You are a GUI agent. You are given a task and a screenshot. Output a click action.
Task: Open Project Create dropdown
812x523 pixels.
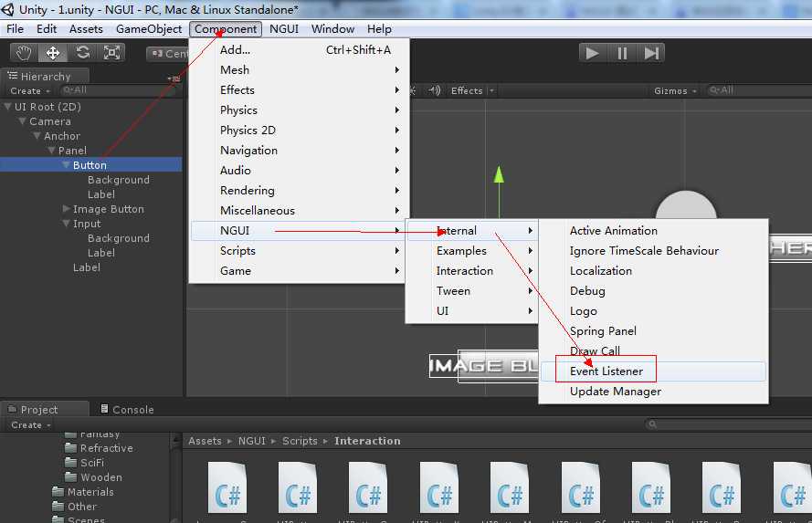click(31, 424)
